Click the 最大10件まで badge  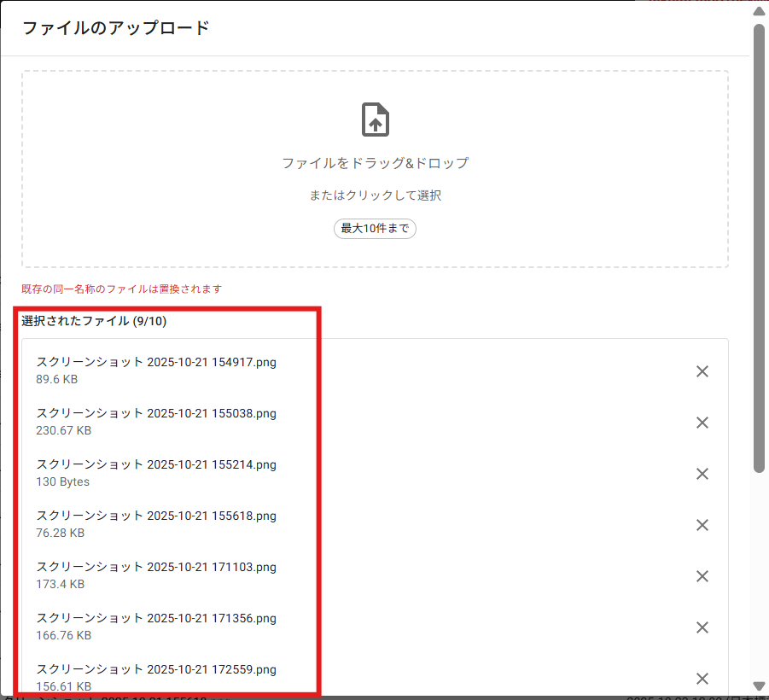(376, 229)
